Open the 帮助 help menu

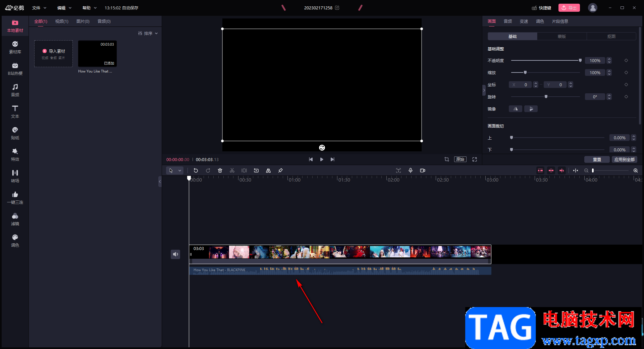[x=90, y=8]
